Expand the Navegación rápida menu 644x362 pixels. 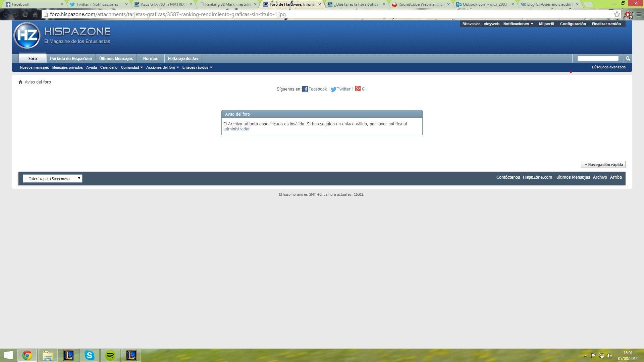coord(603,165)
